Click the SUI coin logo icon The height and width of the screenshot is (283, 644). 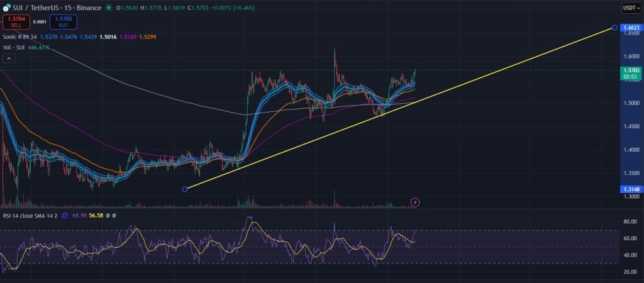point(7,8)
